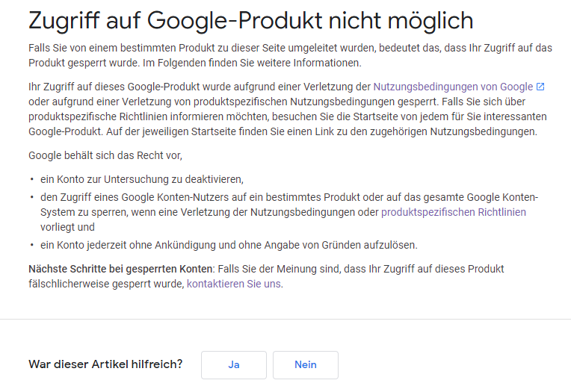Click the bold text Nächste Schritte bei gesperrten Konten
Viewport: 571px width, 392px height.
click(x=120, y=269)
